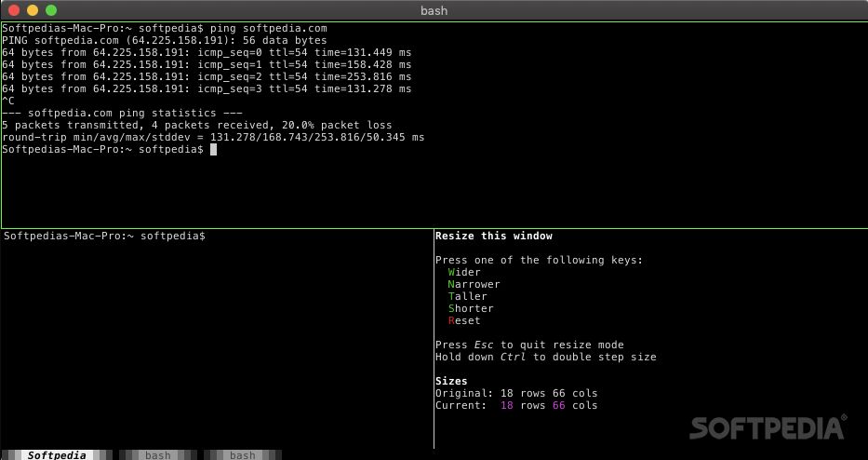
Task: Select the icmp_seq=3 reply line
Action: [207, 89]
